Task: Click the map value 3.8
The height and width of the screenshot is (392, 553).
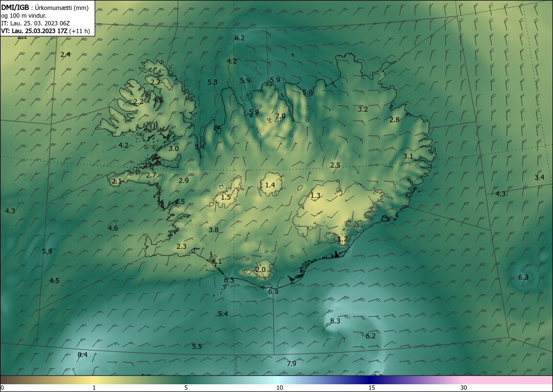Action: point(213,230)
